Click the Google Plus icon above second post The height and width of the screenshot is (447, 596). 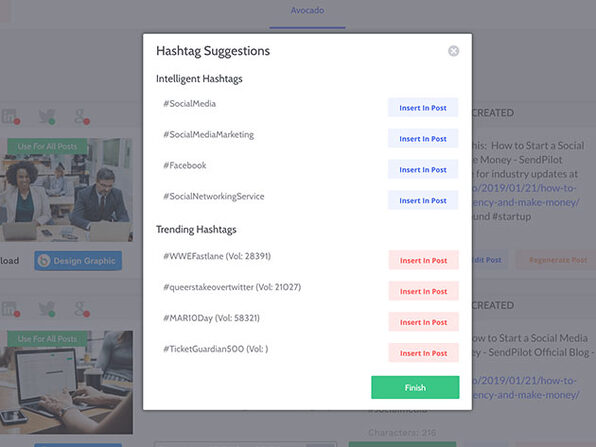(x=81, y=309)
